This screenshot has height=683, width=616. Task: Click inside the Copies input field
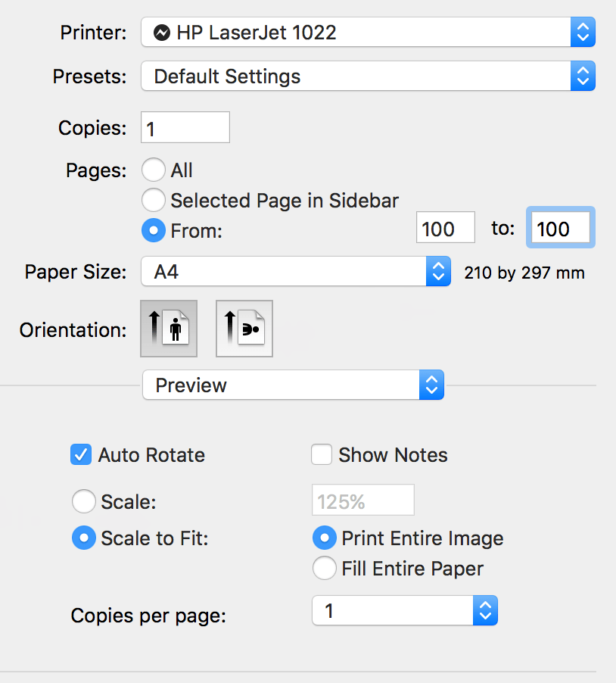tap(185, 127)
